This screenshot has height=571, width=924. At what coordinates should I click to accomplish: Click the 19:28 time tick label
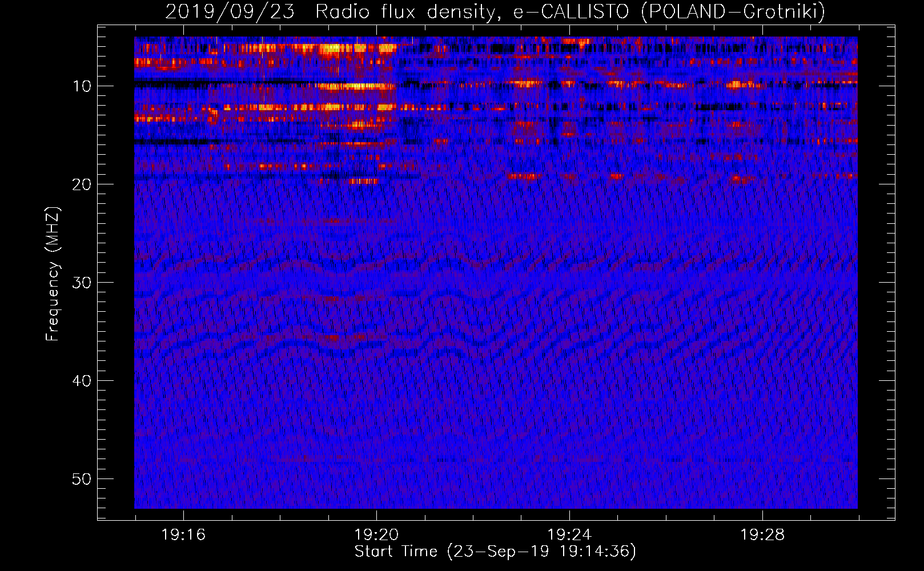(x=762, y=535)
